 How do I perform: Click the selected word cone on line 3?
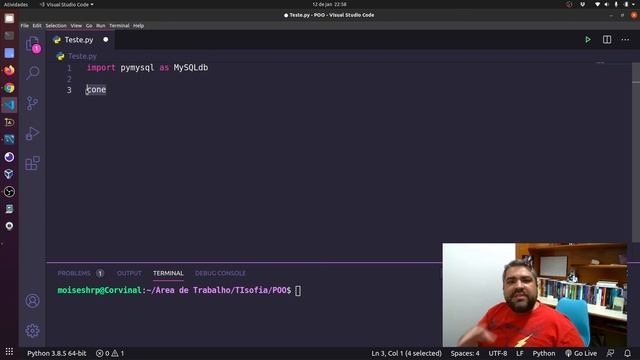[x=96, y=89]
